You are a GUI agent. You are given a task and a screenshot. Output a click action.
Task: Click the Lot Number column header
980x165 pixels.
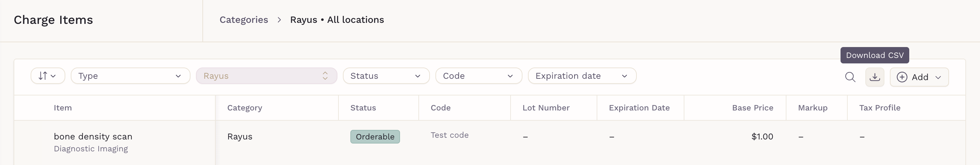pyautogui.click(x=546, y=108)
